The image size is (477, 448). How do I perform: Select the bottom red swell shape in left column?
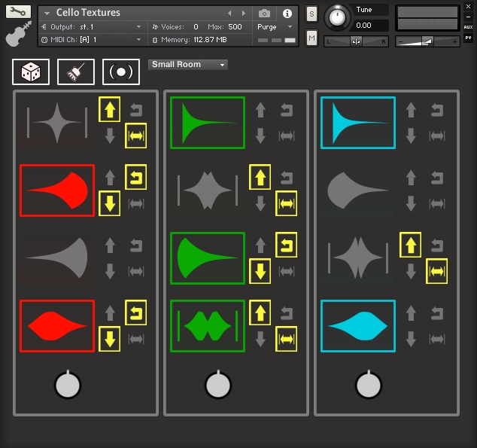[57, 325]
